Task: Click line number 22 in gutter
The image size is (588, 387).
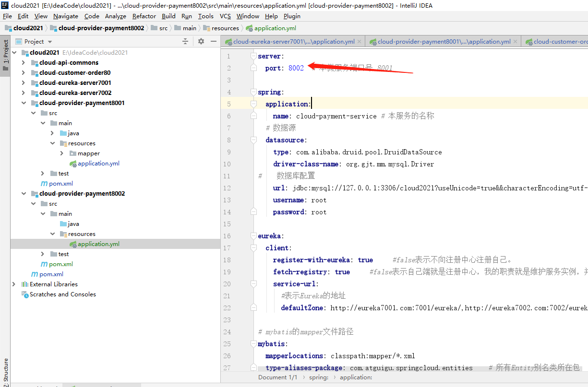Action: [227, 308]
